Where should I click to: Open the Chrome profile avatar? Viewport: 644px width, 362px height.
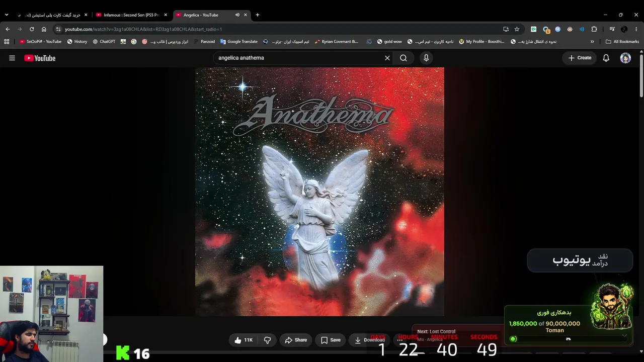point(624,29)
